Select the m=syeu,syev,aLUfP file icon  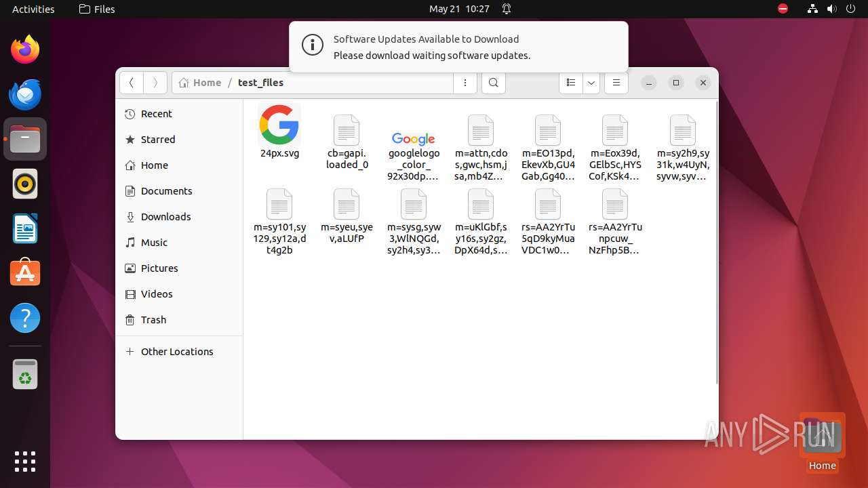pos(347,204)
